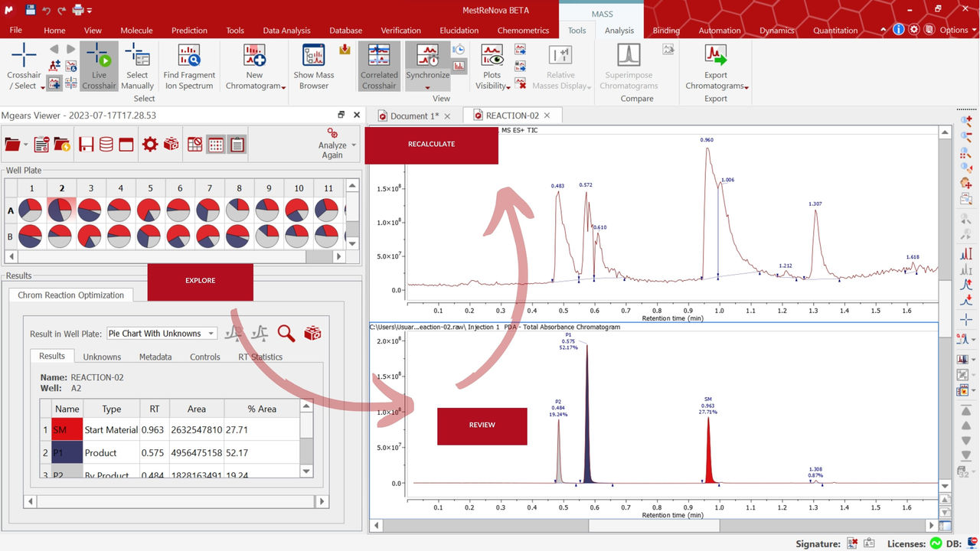The image size is (980, 551).
Task: Click the database icon in Mgears Viewer
Action: pos(106,144)
